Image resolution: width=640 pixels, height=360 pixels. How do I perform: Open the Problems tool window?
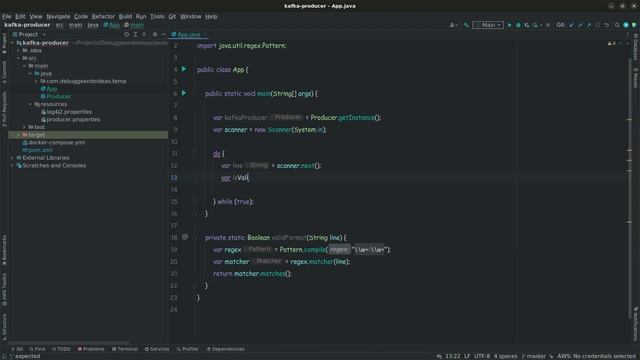pos(91,349)
